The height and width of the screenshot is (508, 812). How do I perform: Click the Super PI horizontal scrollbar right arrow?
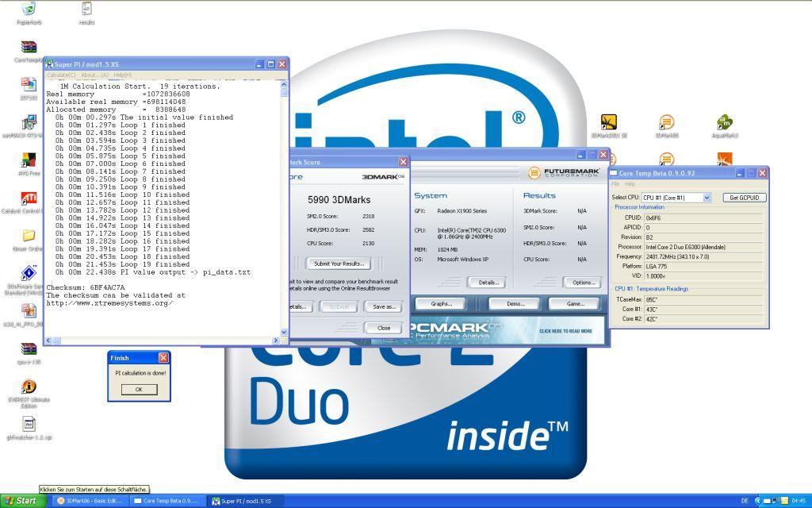tap(276, 341)
